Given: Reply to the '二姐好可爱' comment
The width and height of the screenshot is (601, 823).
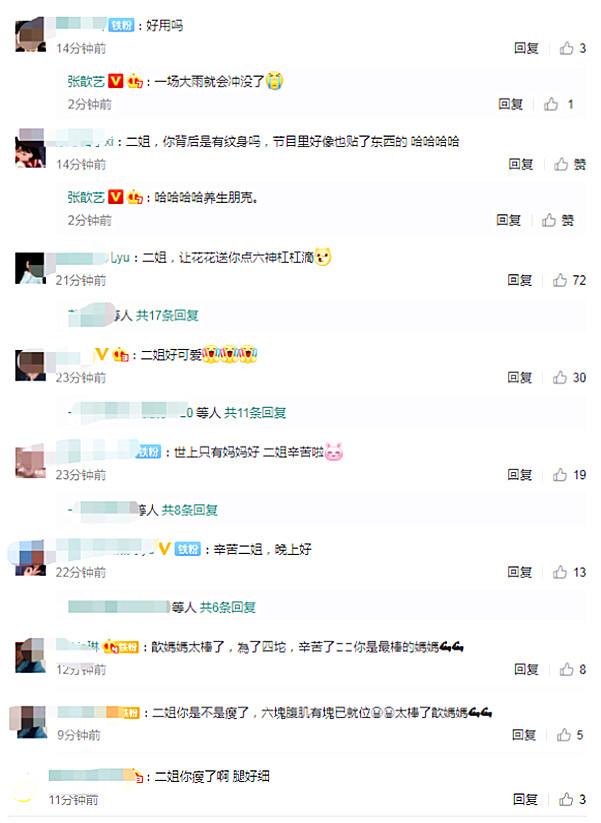Looking at the screenshot, I should [x=520, y=377].
